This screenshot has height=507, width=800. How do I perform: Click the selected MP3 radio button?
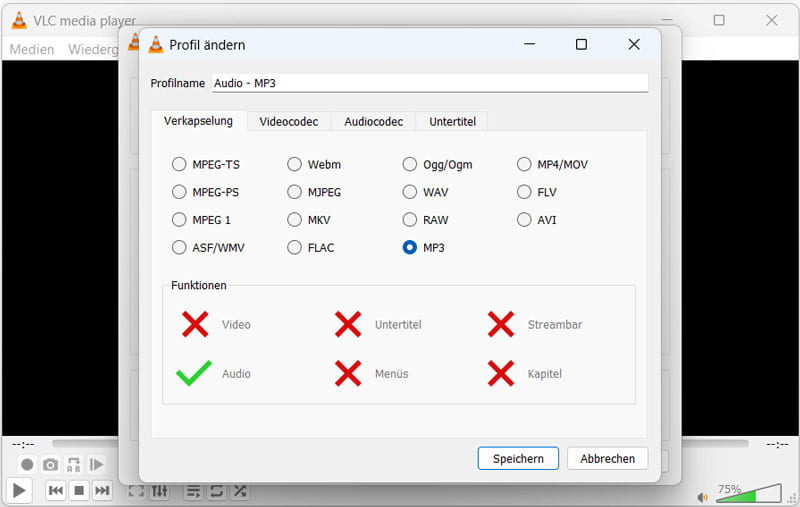(410, 247)
